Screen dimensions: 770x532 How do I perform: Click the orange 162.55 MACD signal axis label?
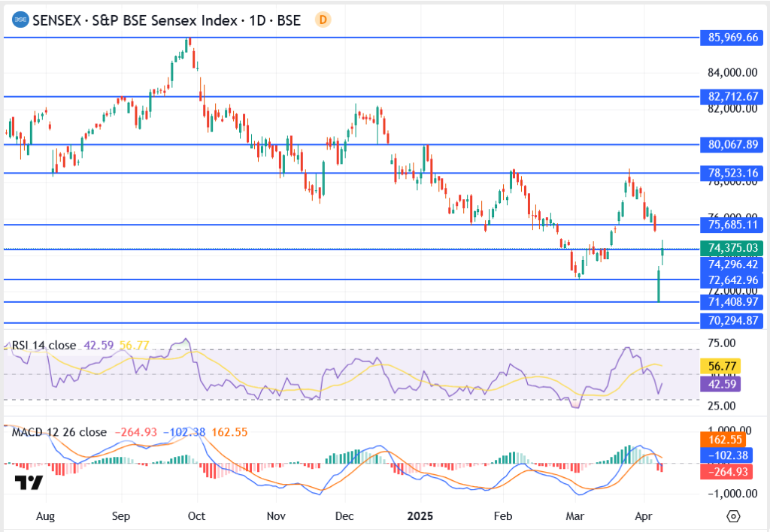click(721, 440)
